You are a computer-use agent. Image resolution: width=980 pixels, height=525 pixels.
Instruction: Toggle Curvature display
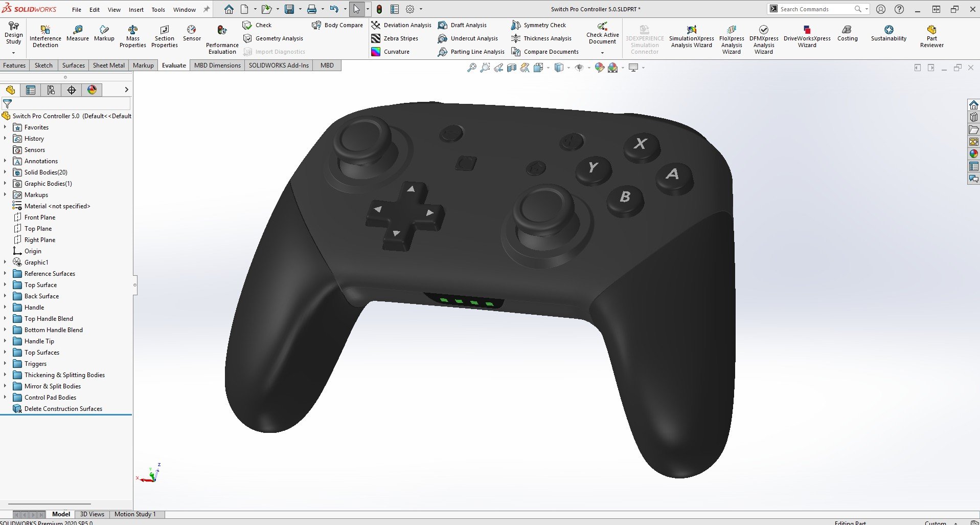pos(391,52)
